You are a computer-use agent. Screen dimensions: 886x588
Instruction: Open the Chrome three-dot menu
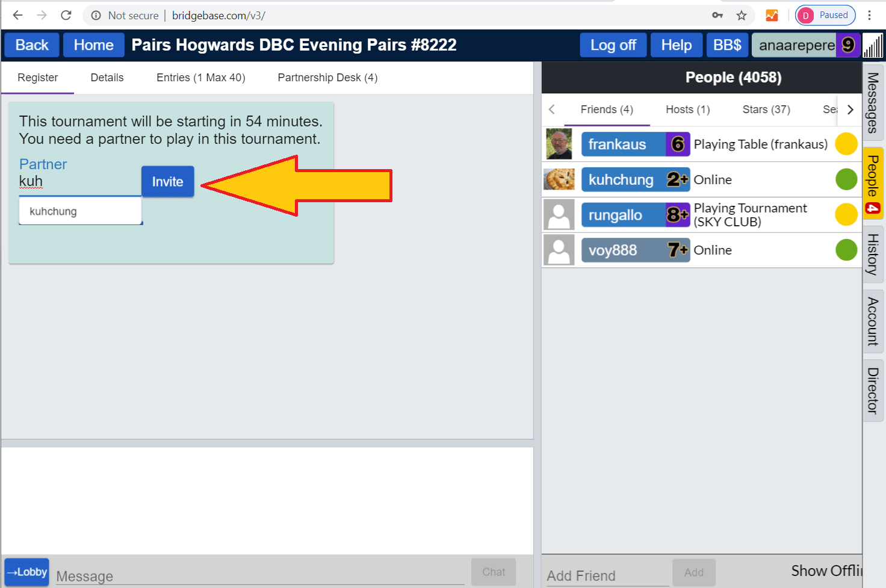(x=869, y=15)
